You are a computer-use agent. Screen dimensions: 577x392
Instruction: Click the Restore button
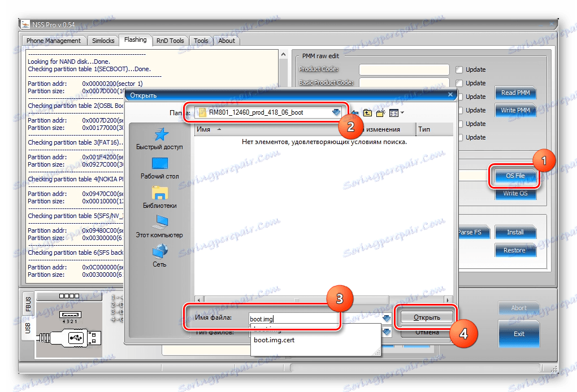[x=515, y=250]
